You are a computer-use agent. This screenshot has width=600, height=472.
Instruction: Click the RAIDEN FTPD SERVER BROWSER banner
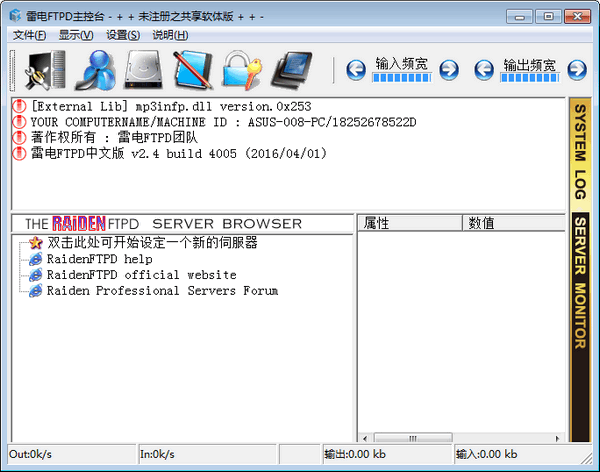[183, 224]
